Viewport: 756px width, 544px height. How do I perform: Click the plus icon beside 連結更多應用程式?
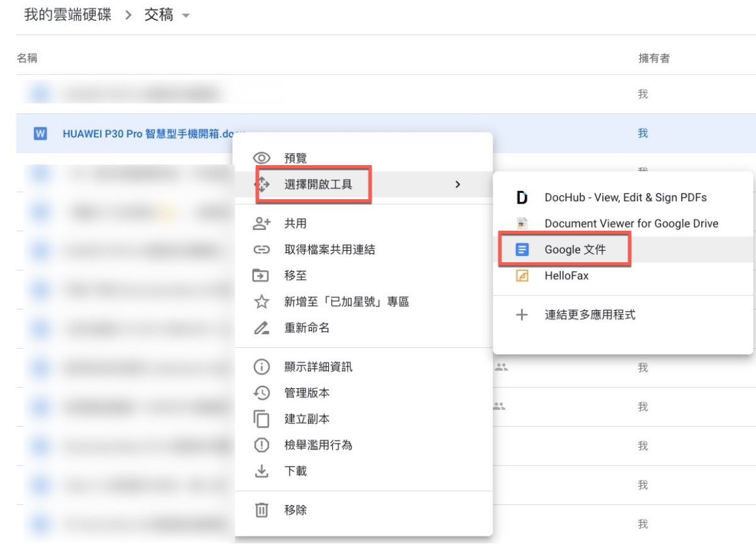pyautogui.click(x=522, y=315)
